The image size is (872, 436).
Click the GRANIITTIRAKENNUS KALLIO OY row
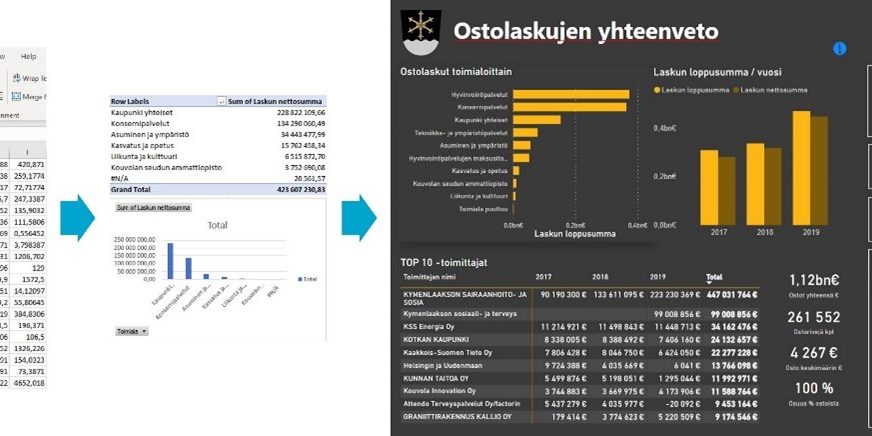(580, 417)
